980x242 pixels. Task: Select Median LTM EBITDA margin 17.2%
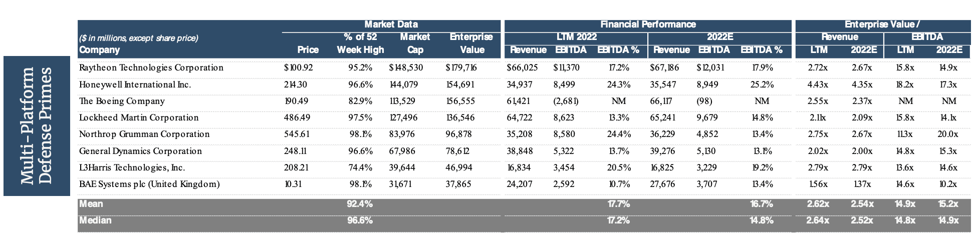(618, 220)
